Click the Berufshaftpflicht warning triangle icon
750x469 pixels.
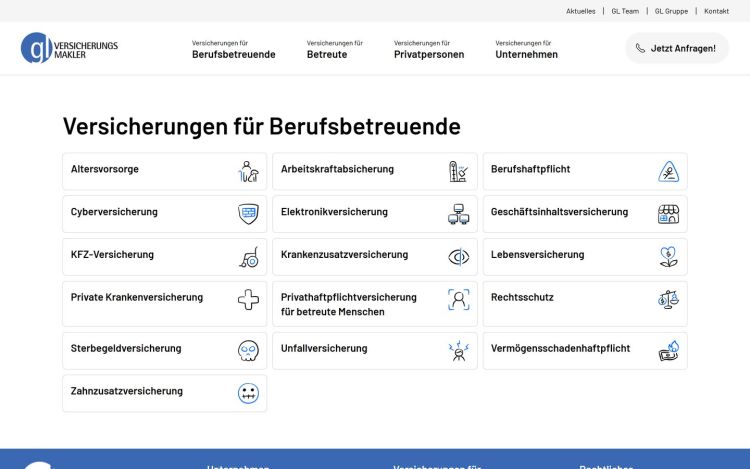tap(668, 172)
